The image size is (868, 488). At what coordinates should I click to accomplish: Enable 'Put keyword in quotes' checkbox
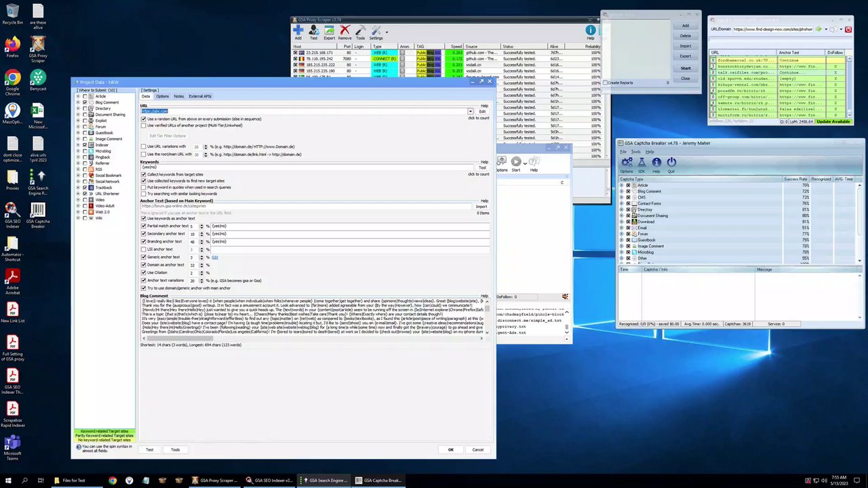tap(144, 187)
